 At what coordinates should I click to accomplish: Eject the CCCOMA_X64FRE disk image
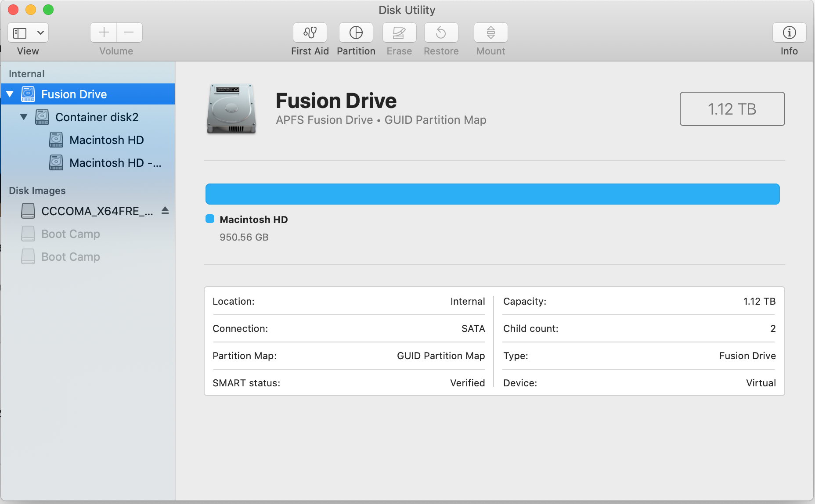point(165,211)
